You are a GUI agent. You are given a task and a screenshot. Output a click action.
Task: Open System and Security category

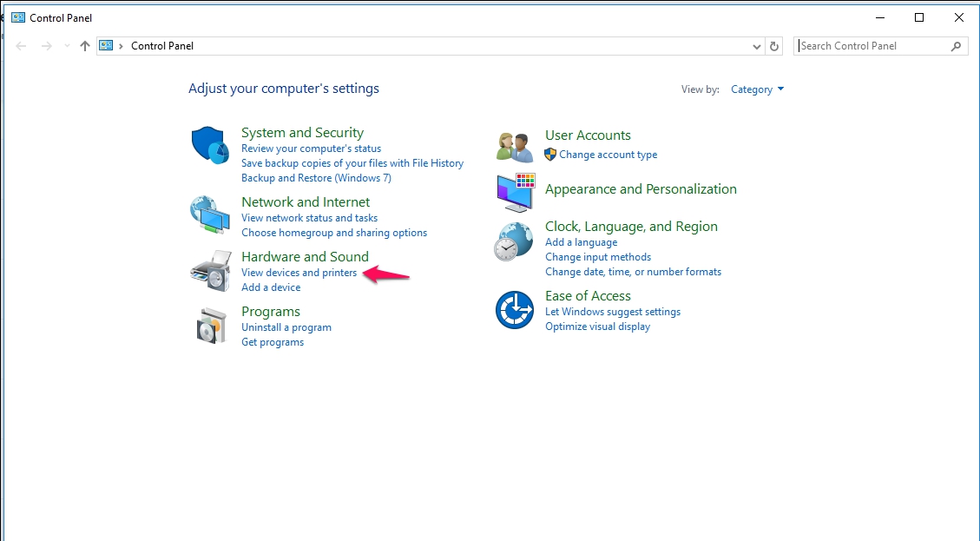tap(302, 133)
